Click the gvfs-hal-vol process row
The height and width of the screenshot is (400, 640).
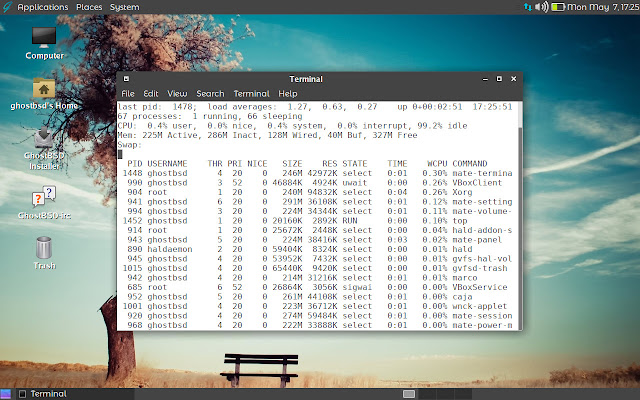(x=315, y=259)
